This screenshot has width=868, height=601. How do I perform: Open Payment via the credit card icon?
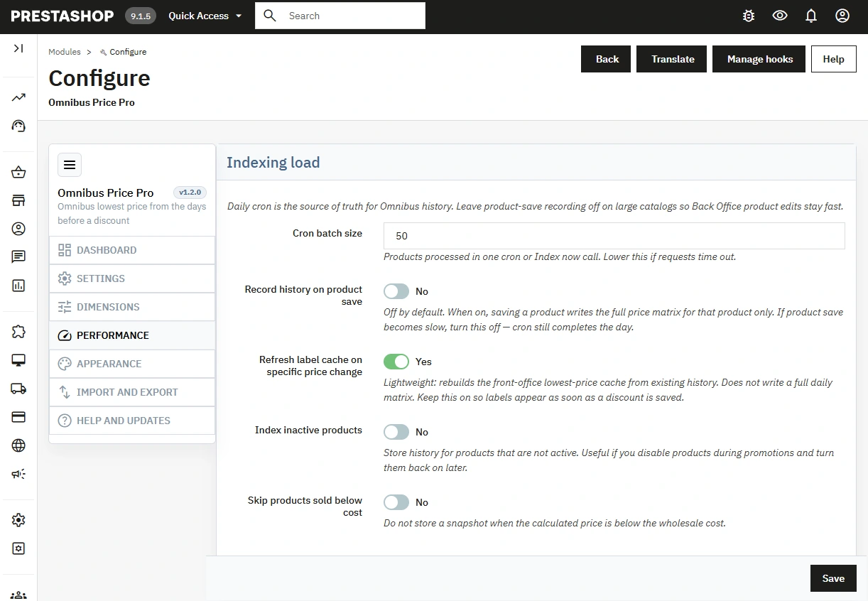point(18,417)
